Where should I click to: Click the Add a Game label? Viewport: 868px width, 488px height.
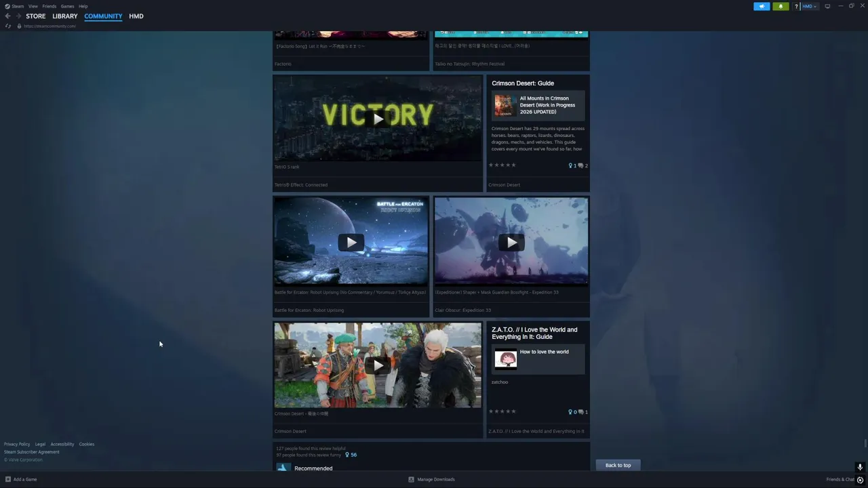[25, 479]
